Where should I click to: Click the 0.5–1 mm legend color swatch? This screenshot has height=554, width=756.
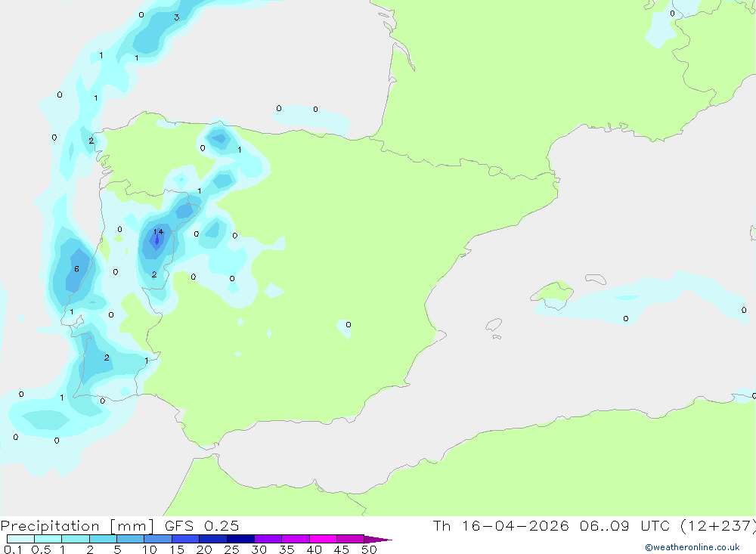point(48,539)
